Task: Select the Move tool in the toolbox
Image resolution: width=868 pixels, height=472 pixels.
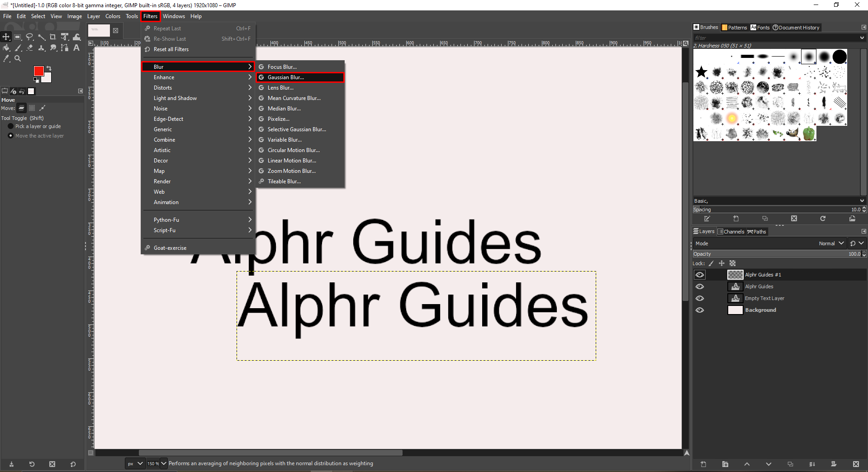Action: pos(6,37)
